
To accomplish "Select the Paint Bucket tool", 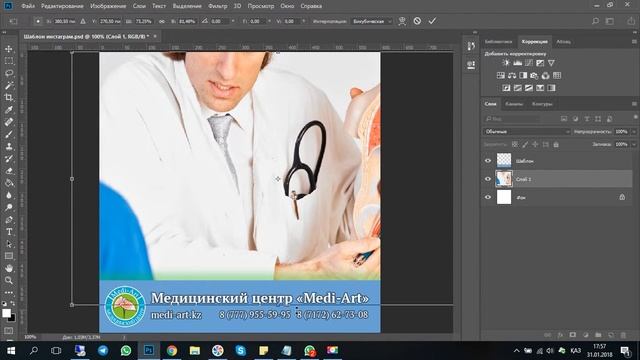I will click(9, 183).
